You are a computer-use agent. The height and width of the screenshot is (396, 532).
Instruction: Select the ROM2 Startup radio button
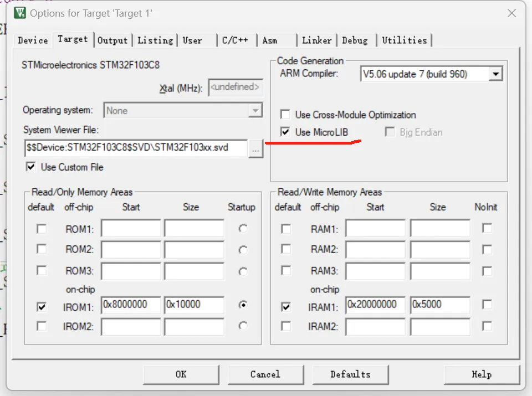[243, 250]
